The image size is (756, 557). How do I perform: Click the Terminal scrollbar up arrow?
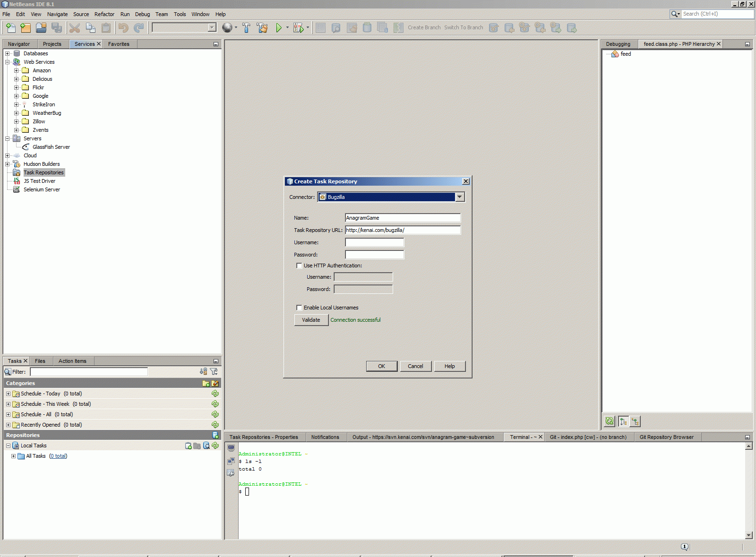click(748, 446)
